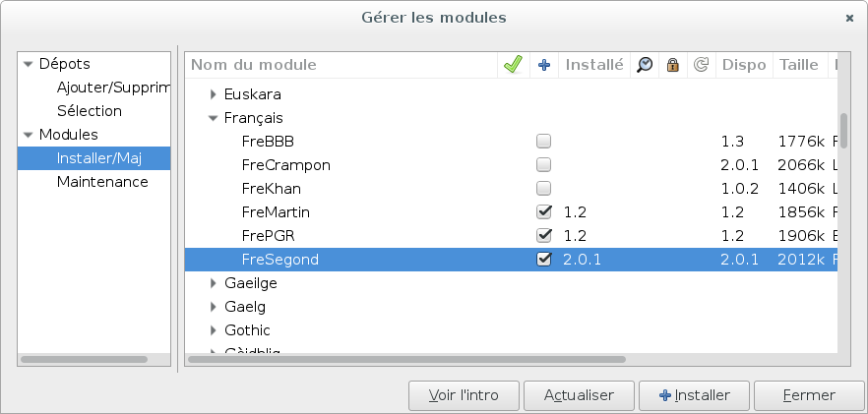Collapse the Français language group
The width and height of the screenshot is (868, 414).
click(x=214, y=118)
